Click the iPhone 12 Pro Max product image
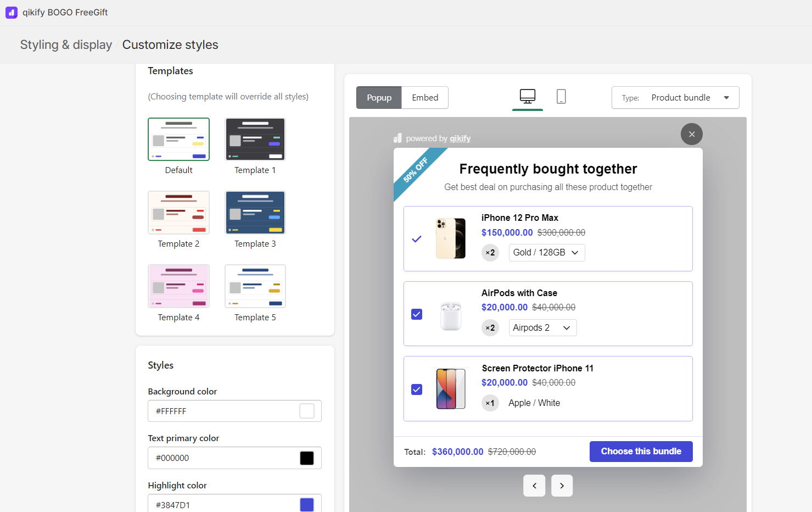The image size is (812, 512). (x=451, y=238)
